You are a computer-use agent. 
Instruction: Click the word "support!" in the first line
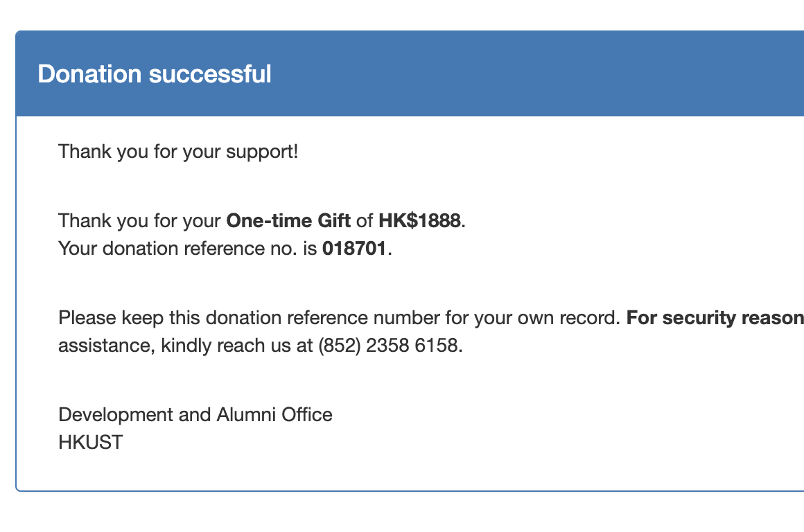click(262, 152)
